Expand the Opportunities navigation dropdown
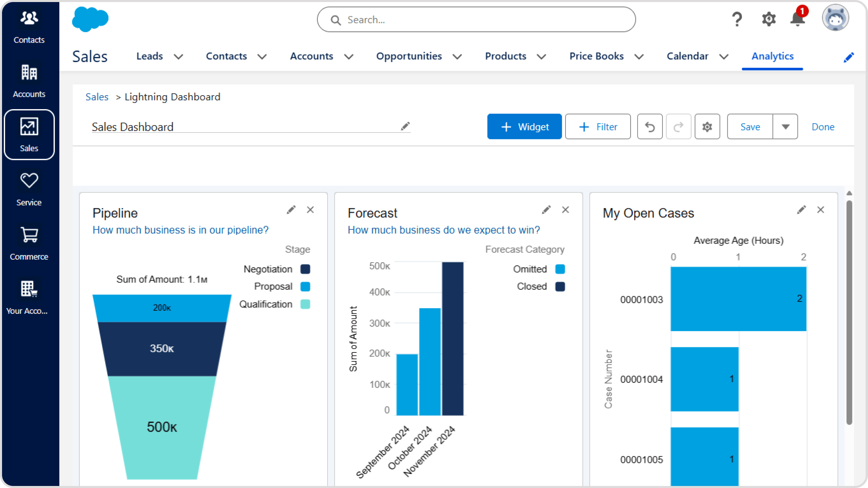The width and height of the screenshot is (868, 488). pyautogui.click(x=457, y=56)
